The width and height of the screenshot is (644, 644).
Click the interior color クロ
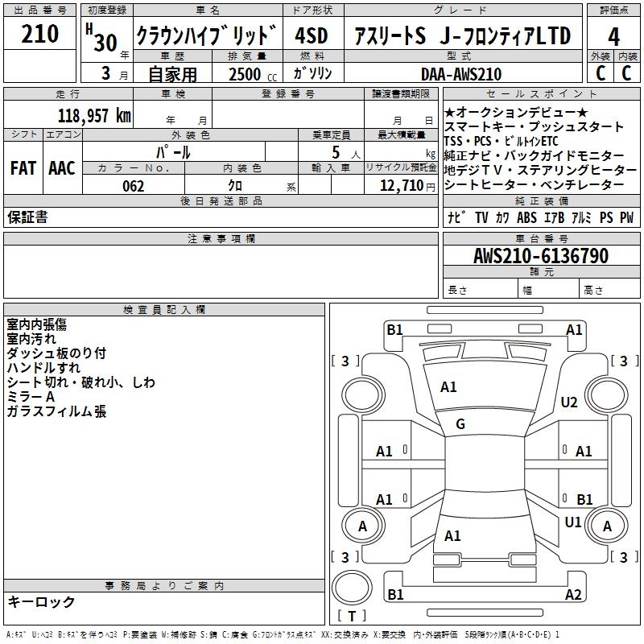[235, 186]
